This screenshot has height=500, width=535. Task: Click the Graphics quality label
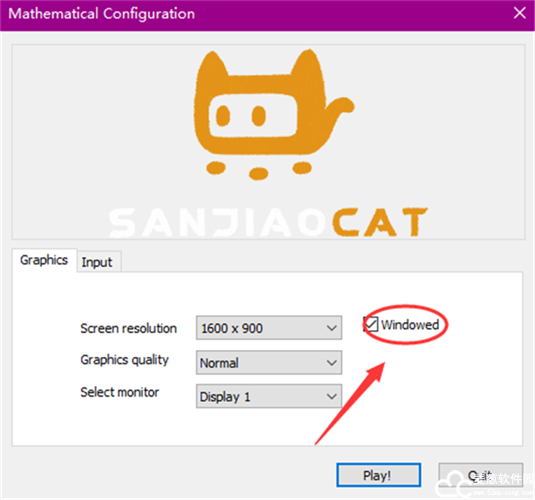125,360
